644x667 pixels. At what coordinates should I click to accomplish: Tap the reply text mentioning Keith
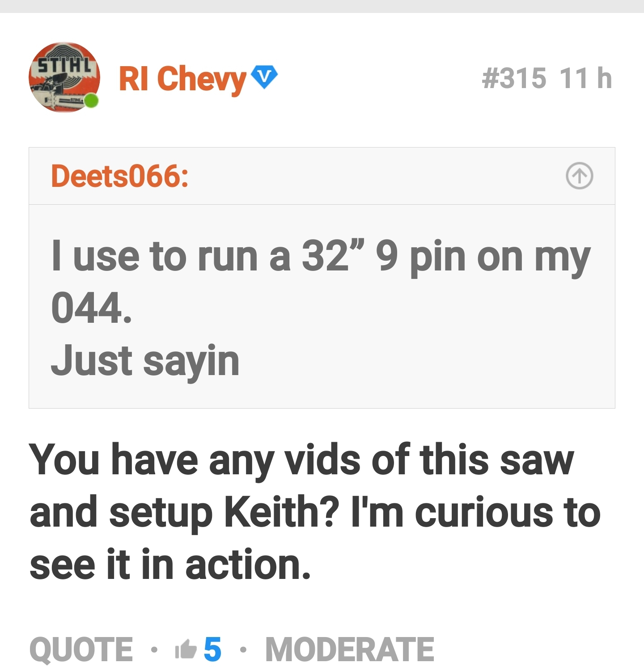315,512
